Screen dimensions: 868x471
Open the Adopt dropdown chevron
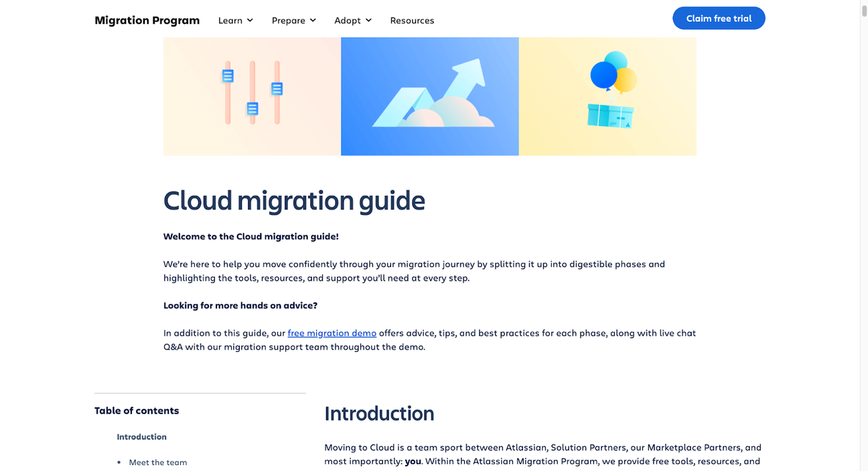[x=368, y=20]
